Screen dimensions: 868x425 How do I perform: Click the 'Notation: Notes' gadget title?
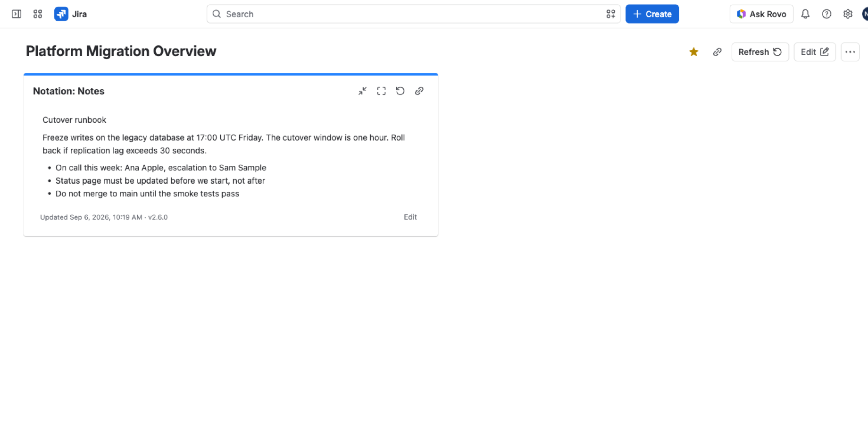tap(69, 91)
